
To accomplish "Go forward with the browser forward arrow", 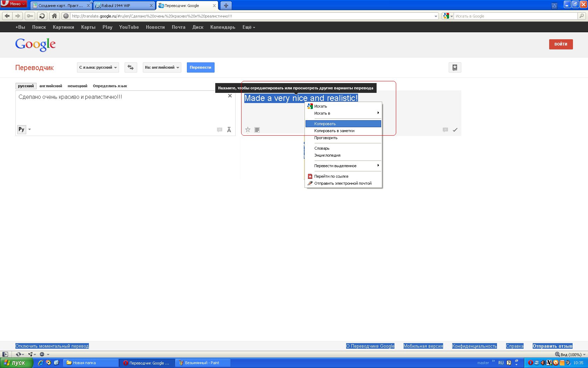I will pyautogui.click(x=17, y=16).
